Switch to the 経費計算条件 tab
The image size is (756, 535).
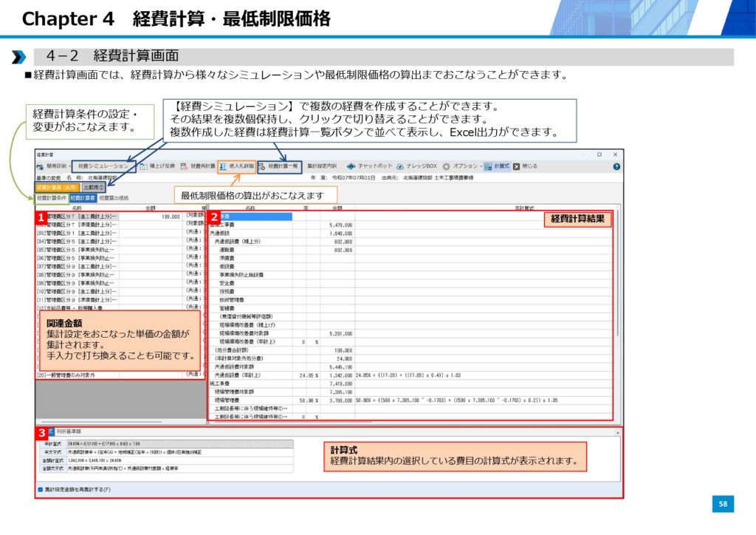51,198
